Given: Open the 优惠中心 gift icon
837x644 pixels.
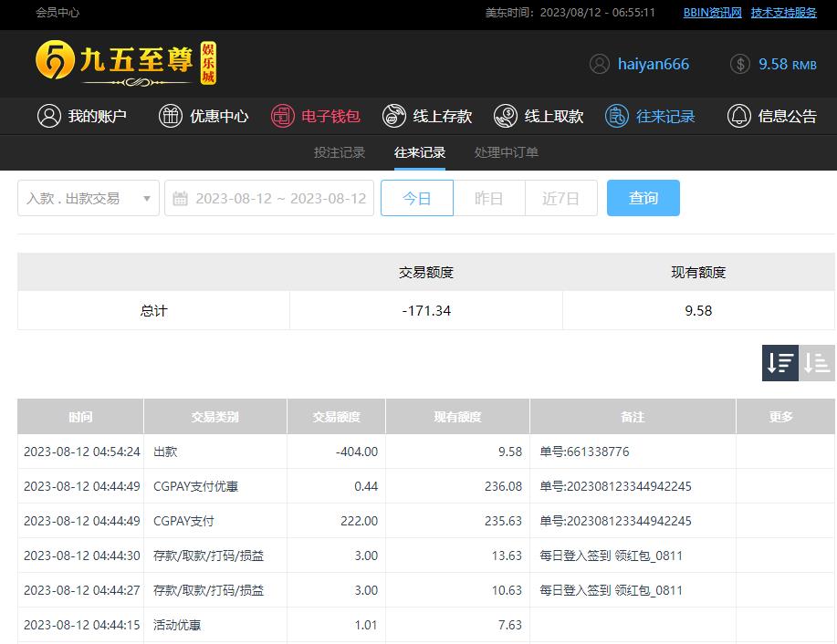Looking at the screenshot, I should tap(171, 116).
